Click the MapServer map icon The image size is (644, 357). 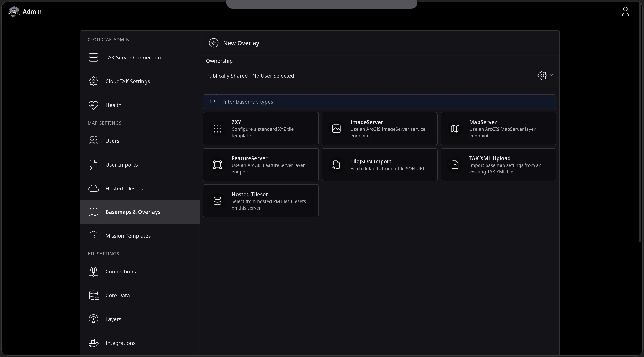tap(455, 129)
